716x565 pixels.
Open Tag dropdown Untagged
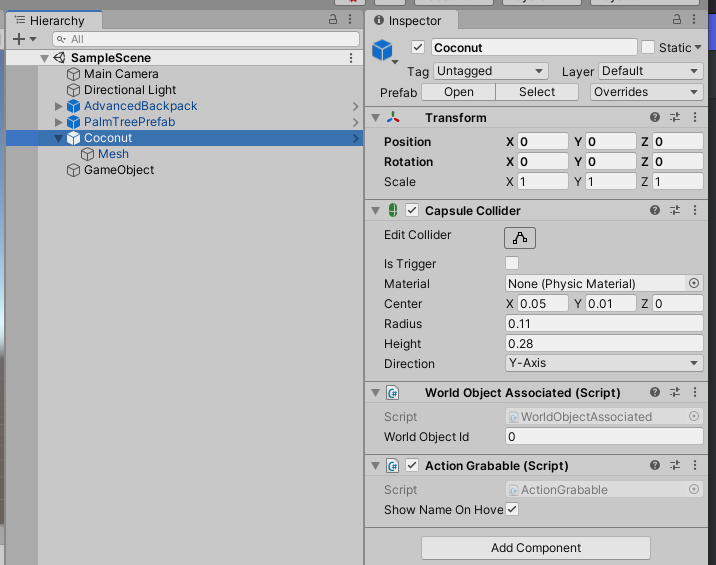(490, 71)
